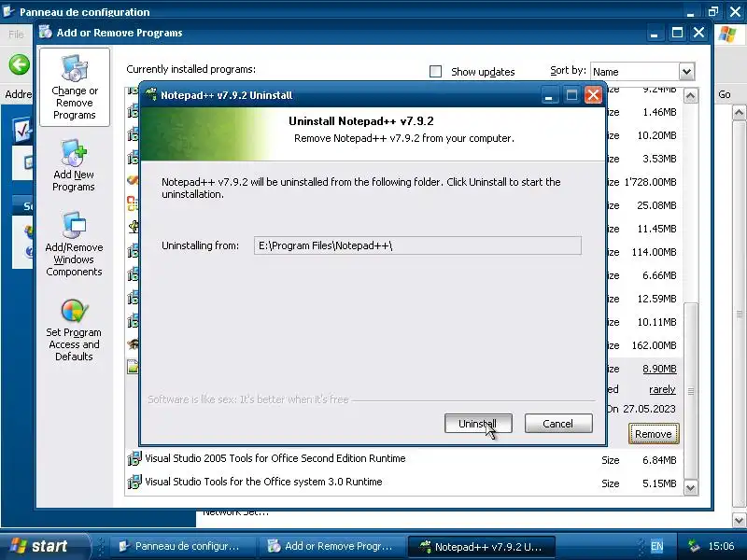Click the EN language indicator in tray
The height and width of the screenshot is (560, 747).
pos(657,546)
